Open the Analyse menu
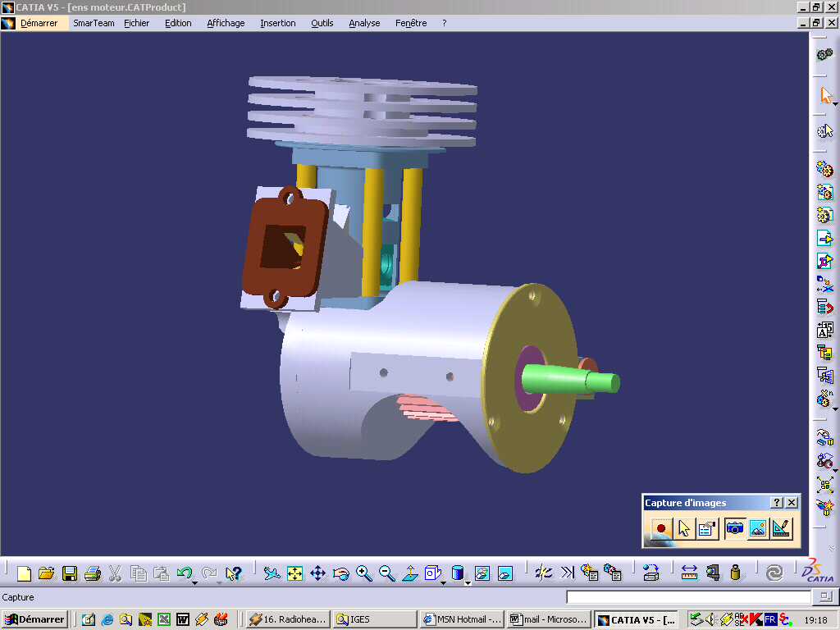840x630 pixels. click(364, 23)
